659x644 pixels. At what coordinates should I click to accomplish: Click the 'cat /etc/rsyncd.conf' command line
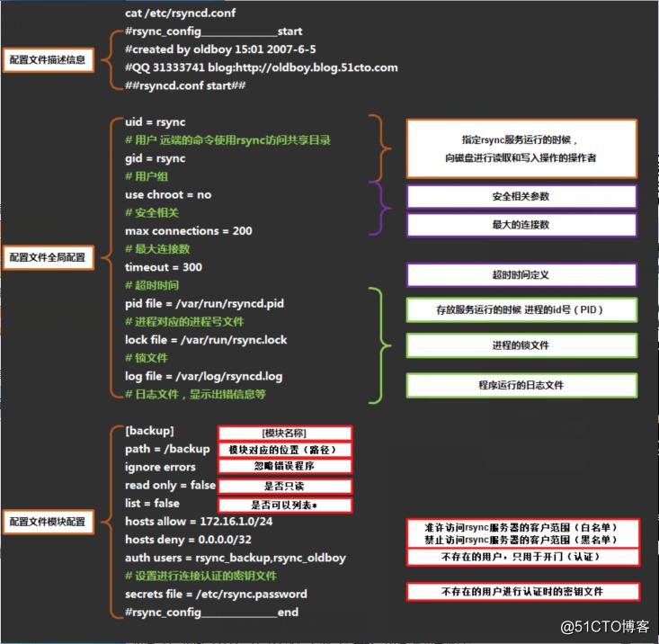point(180,13)
